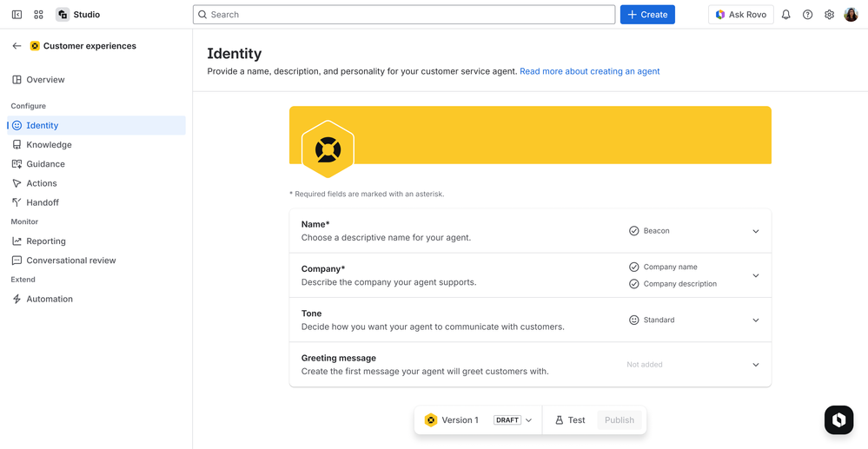This screenshot has width=868, height=449.
Task: Click the back arrow beside Customer experiences
Action: pos(17,46)
